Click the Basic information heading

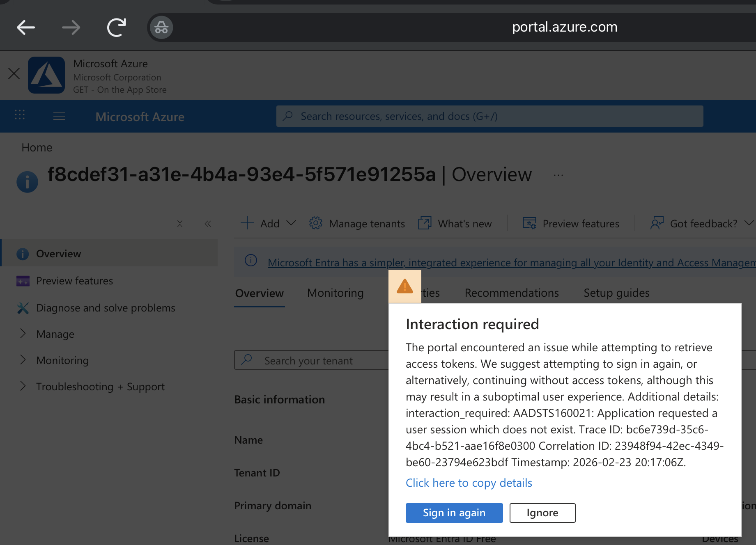(279, 399)
